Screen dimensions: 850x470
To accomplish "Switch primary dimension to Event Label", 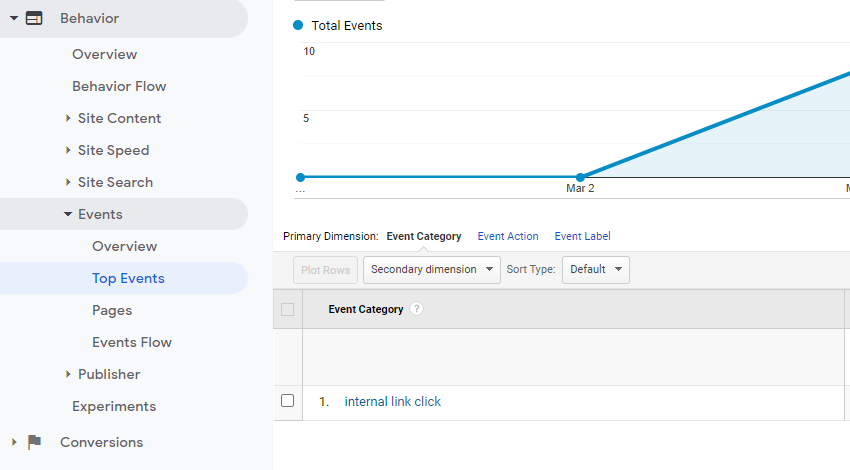I will (x=582, y=236).
